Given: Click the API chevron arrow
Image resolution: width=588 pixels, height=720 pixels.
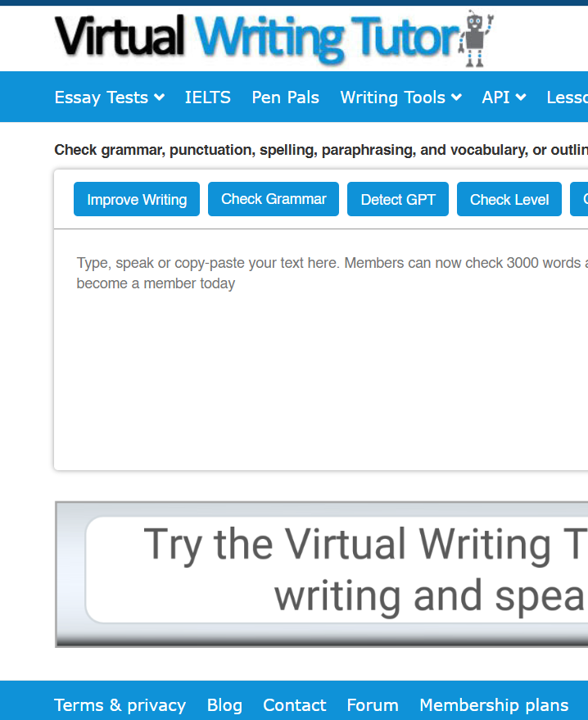Looking at the screenshot, I should click(521, 97).
